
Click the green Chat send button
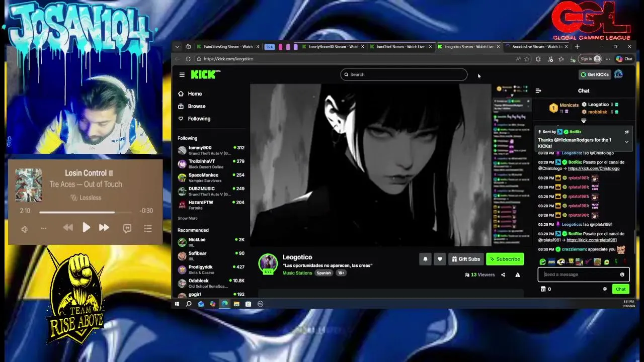[620, 289]
